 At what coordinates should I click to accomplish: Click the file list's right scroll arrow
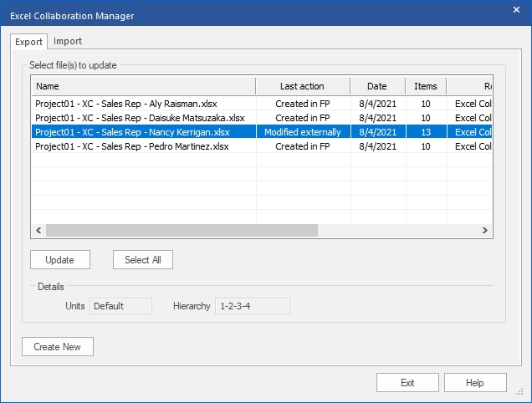(485, 230)
